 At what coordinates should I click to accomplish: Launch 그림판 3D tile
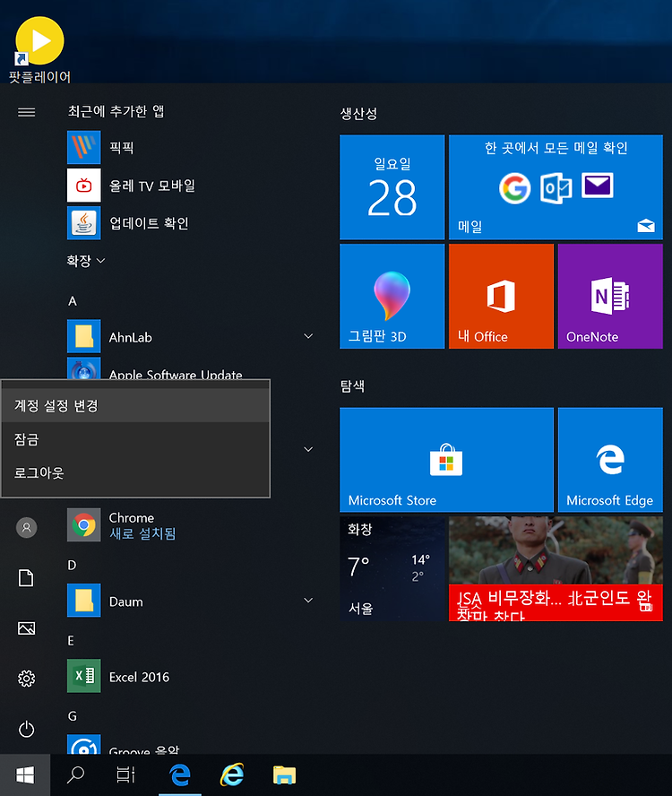click(x=392, y=296)
